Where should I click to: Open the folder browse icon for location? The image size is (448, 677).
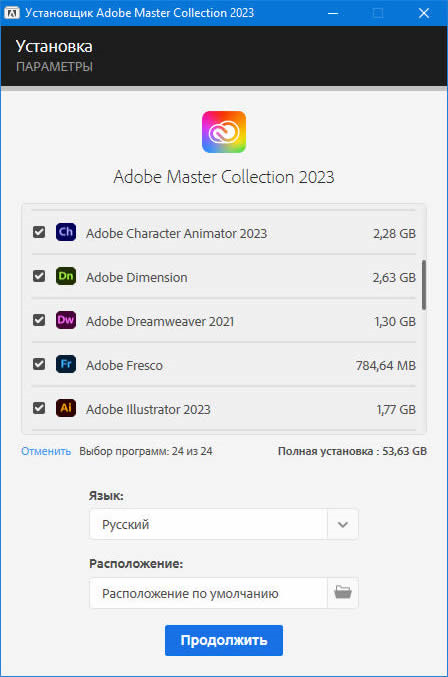[343, 593]
